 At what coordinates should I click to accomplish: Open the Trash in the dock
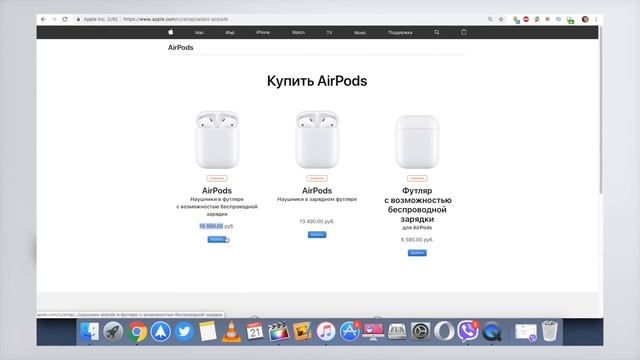[549, 331]
